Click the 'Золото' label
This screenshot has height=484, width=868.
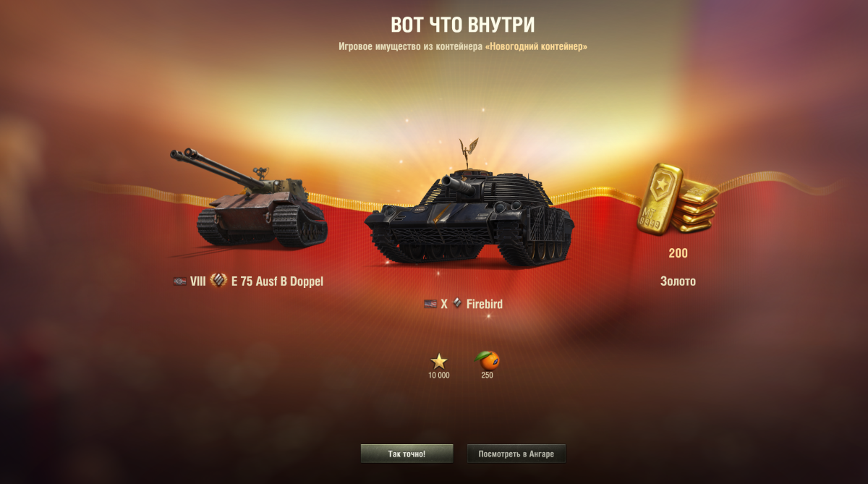[x=678, y=281]
